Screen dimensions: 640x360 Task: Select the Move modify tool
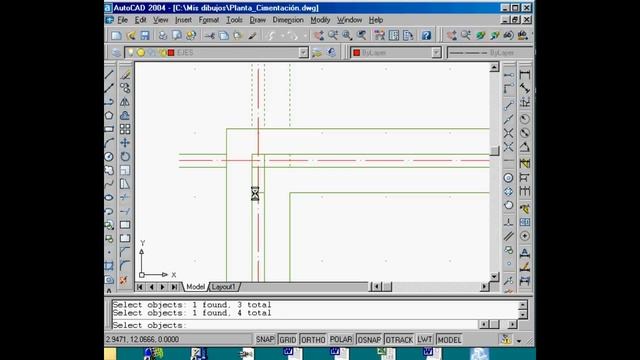[125, 143]
